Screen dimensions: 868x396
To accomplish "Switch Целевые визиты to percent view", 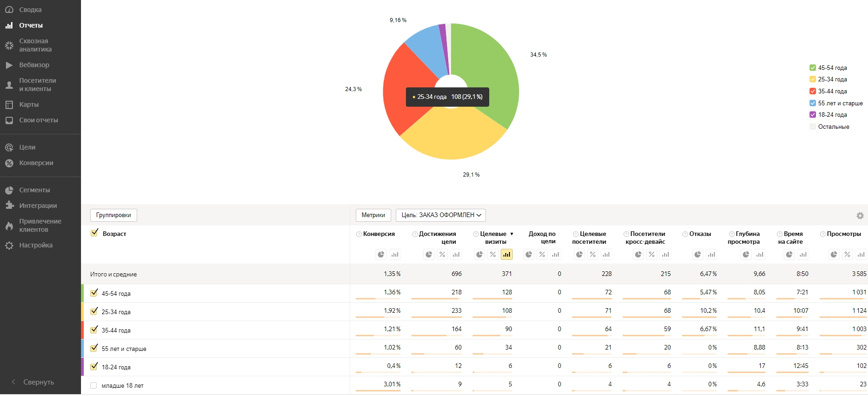I will tap(493, 254).
